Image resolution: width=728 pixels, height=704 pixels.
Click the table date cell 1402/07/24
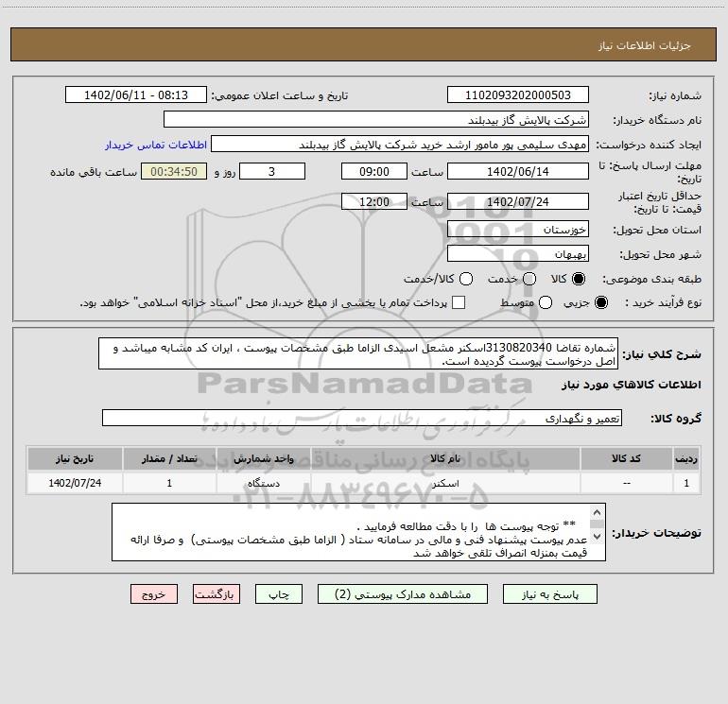click(75, 483)
